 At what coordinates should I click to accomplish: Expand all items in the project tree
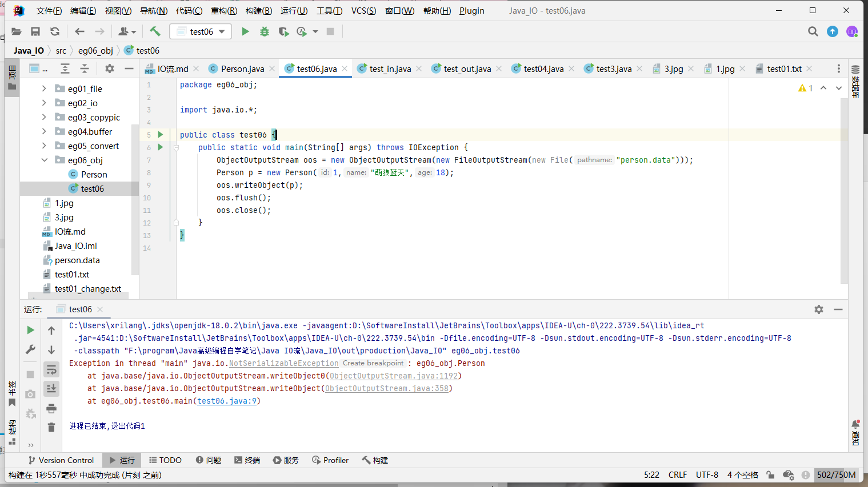pyautogui.click(x=65, y=69)
